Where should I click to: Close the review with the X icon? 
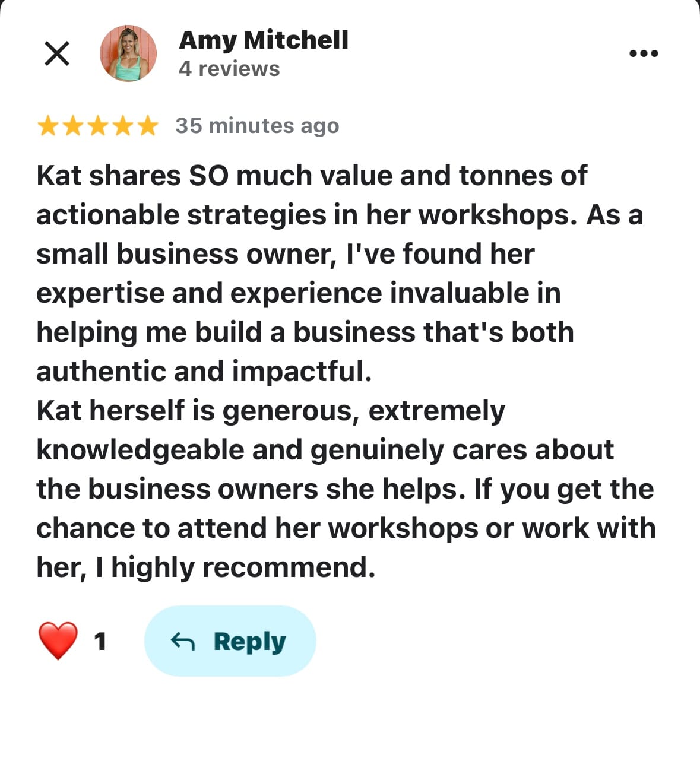pos(57,54)
